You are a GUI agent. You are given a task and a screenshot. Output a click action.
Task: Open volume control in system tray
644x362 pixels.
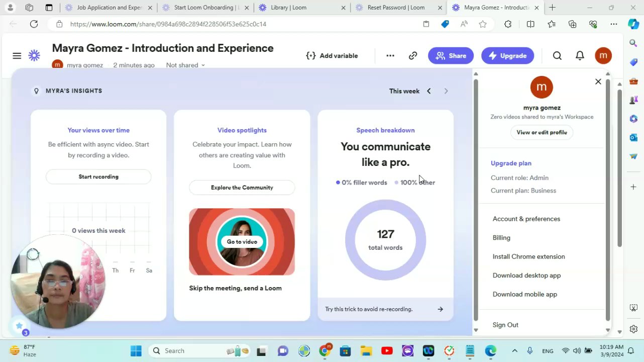coord(577,351)
